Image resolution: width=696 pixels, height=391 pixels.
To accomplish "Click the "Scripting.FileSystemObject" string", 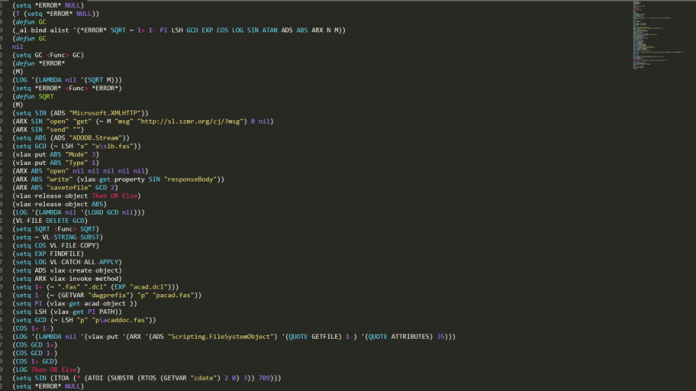I will [x=220, y=336].
